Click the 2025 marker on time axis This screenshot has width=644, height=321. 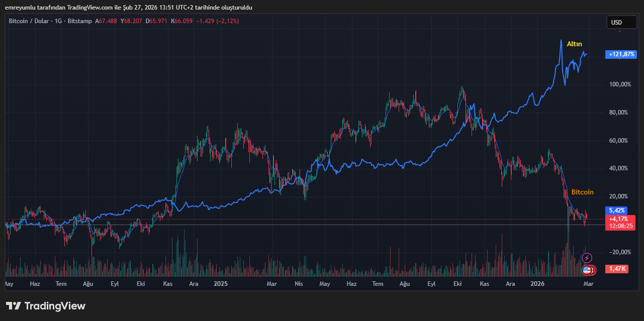(x=220, y=284)
